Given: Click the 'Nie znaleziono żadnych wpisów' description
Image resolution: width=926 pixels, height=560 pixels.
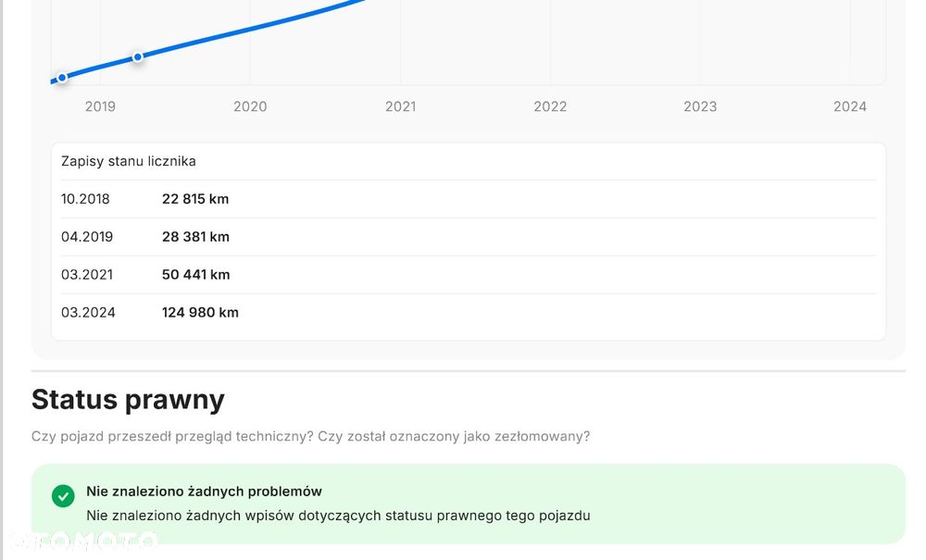Looking at the screenshot, I should 338,516.
